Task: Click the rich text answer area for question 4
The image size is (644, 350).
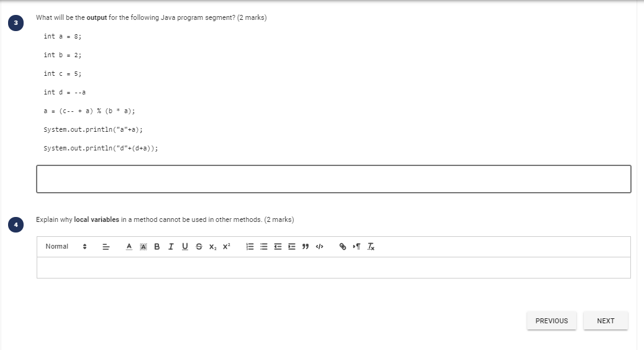Action: (333, 268)
